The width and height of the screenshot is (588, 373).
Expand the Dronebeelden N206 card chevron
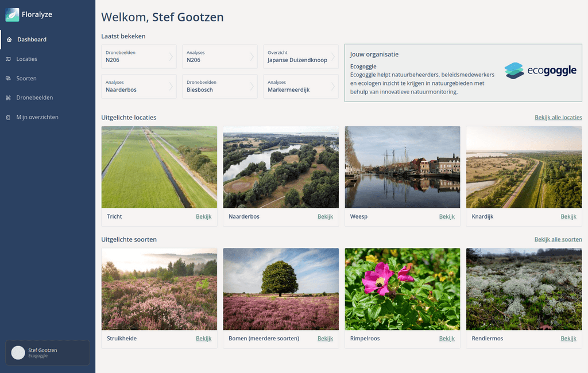pyautogui.click(x=172, y=57)
